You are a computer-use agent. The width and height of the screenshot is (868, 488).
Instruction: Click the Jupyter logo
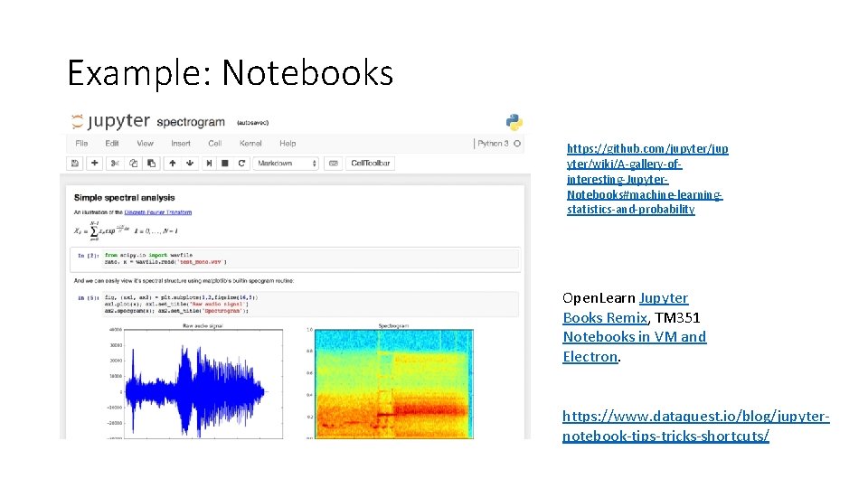[x=110, y=120]
